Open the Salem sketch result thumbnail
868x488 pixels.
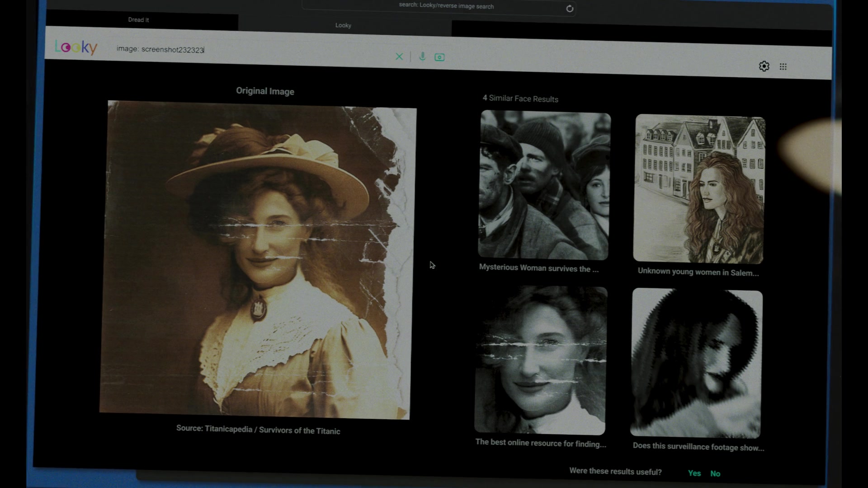click(x=699, y=189)
